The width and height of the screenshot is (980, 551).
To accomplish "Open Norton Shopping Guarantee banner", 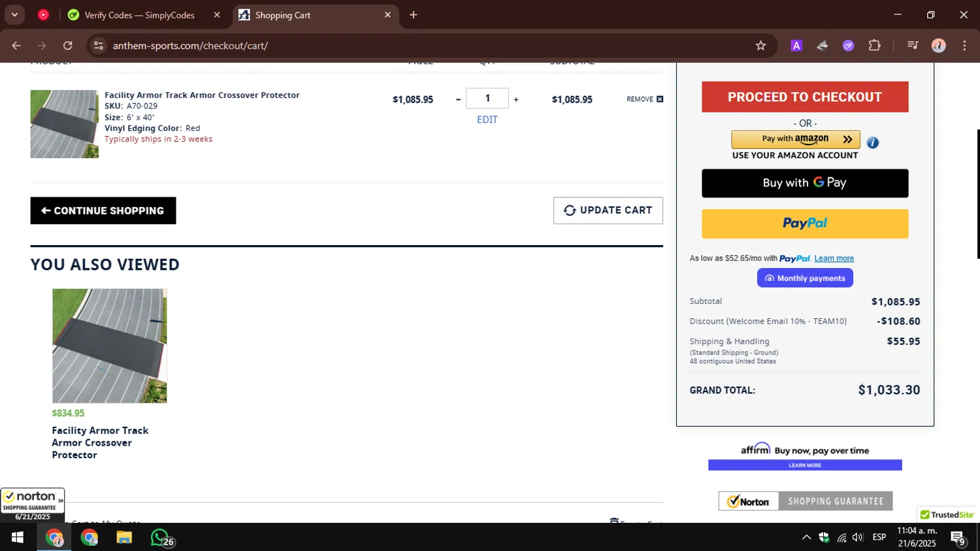I will pos(806,501).
